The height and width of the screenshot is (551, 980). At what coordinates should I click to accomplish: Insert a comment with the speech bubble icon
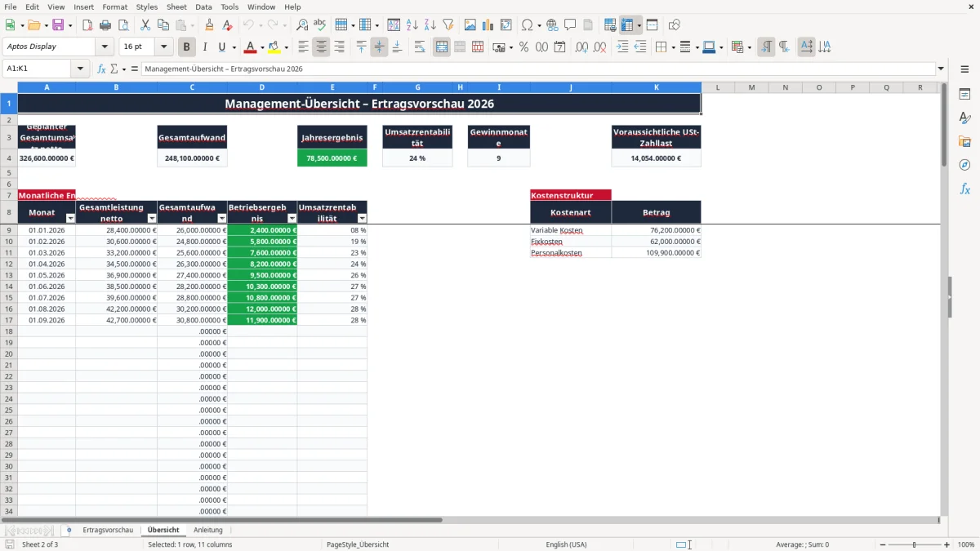tap(570, 25)
